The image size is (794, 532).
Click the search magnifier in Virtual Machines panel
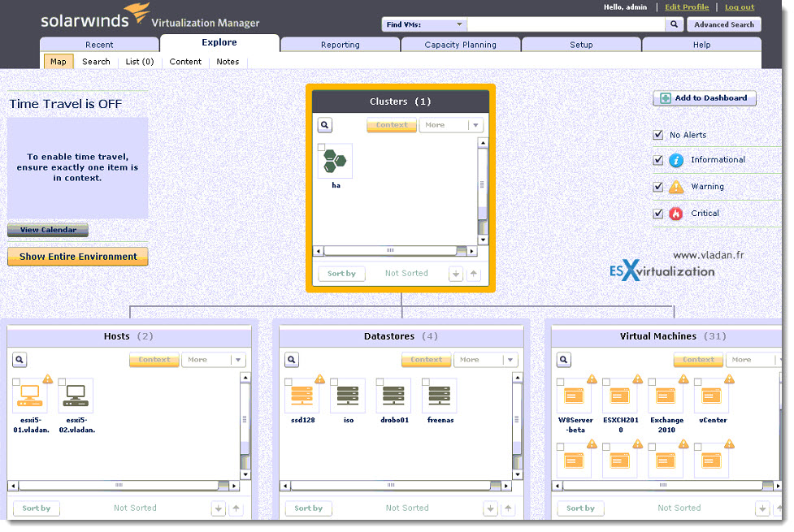(563, 360)
